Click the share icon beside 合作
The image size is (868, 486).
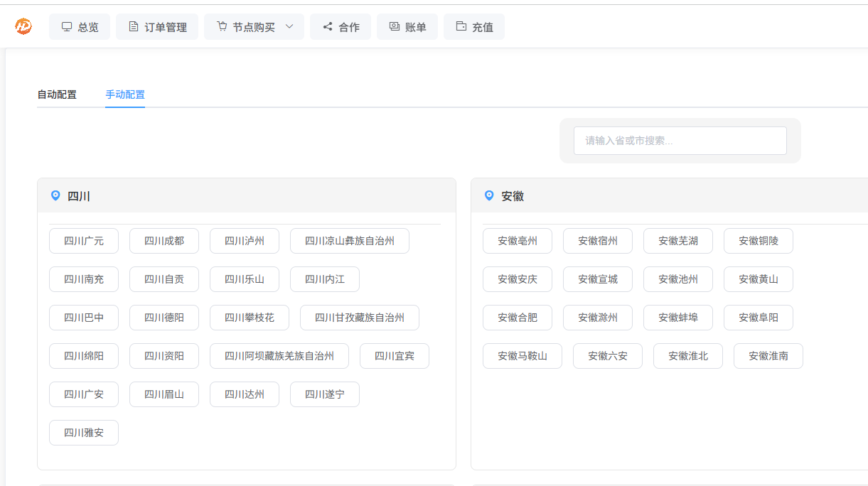click(x=328, y=27)
